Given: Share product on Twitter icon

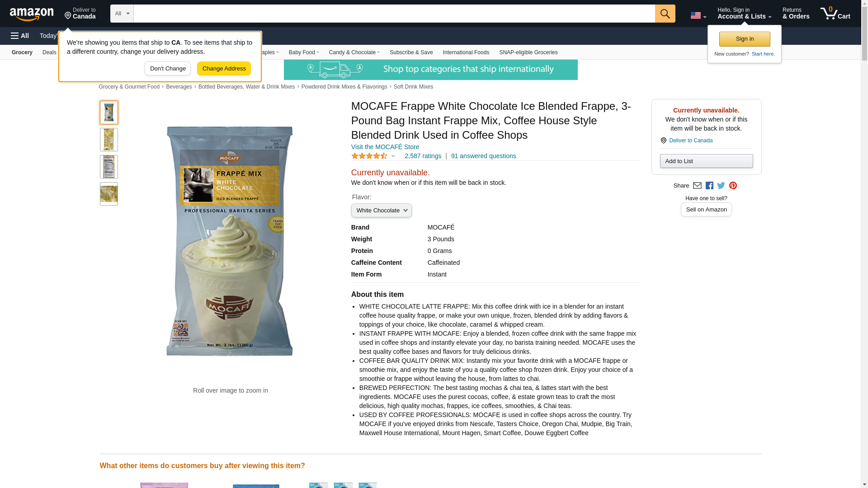Looking at the screenshot, I should click(721, 186).
